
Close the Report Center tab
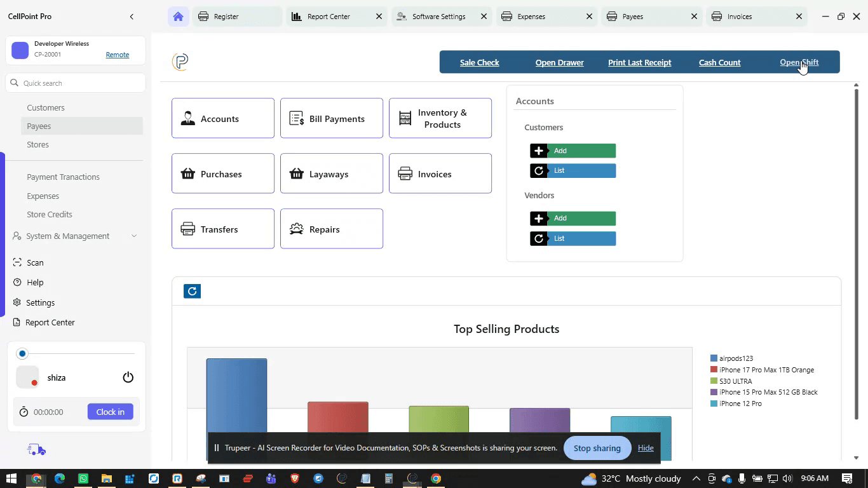click(379, 17)
